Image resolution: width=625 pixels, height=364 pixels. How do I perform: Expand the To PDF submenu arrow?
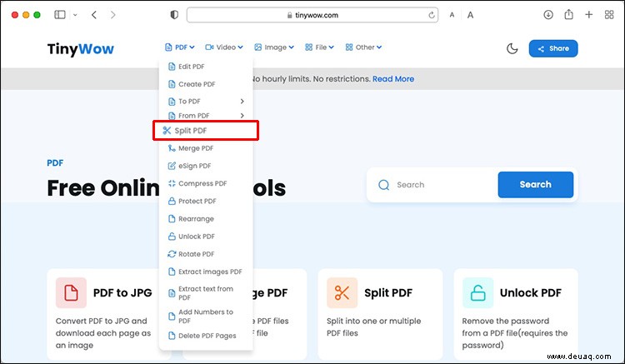(242, 101)
